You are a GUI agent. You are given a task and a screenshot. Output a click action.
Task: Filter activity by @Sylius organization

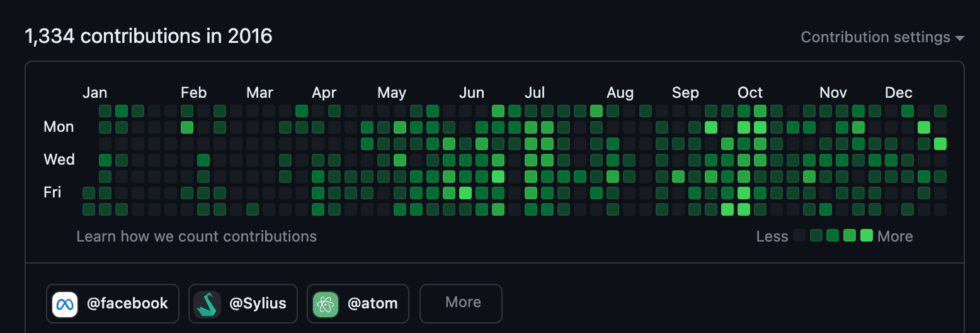point(242,303)
